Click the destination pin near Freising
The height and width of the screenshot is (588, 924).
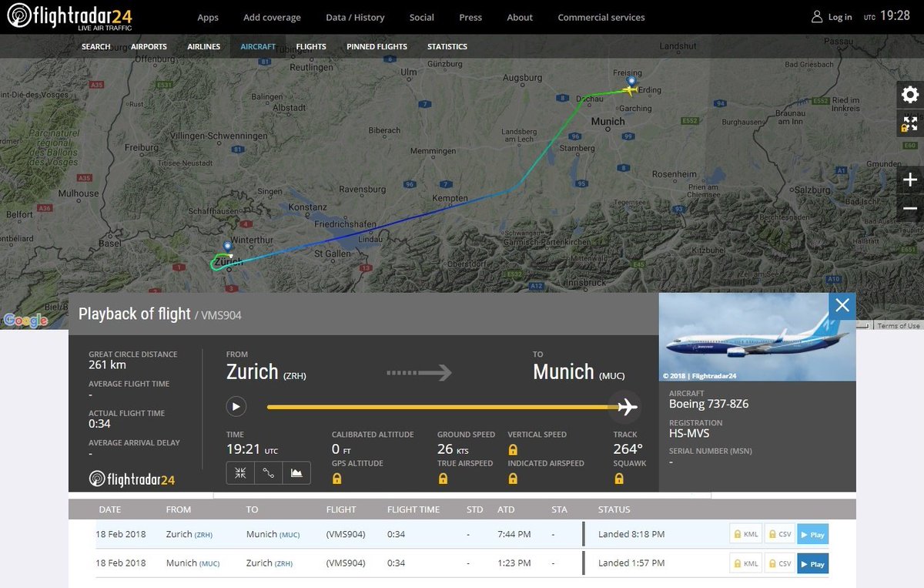click(x=632, y=80)
